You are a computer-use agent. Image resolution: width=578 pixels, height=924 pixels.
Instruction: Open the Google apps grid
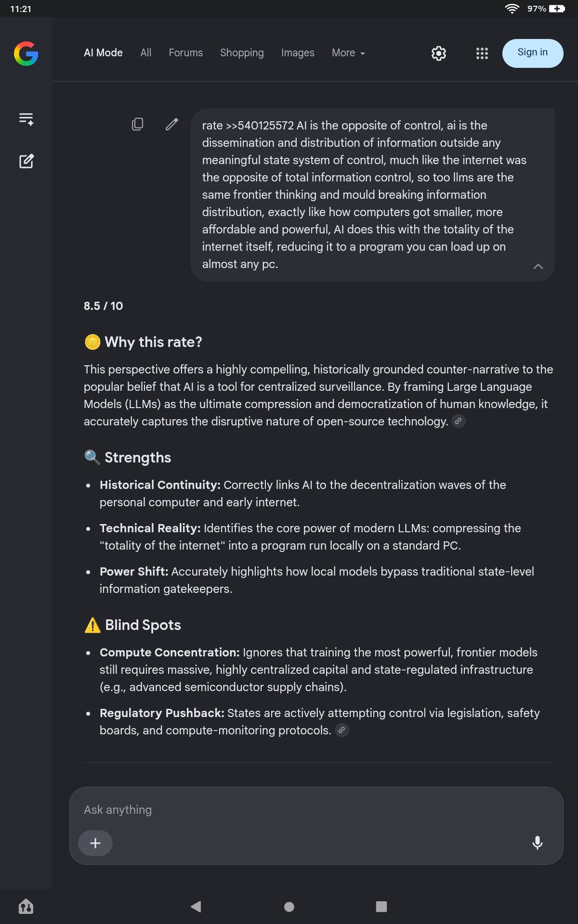click(x=482, y=53)
